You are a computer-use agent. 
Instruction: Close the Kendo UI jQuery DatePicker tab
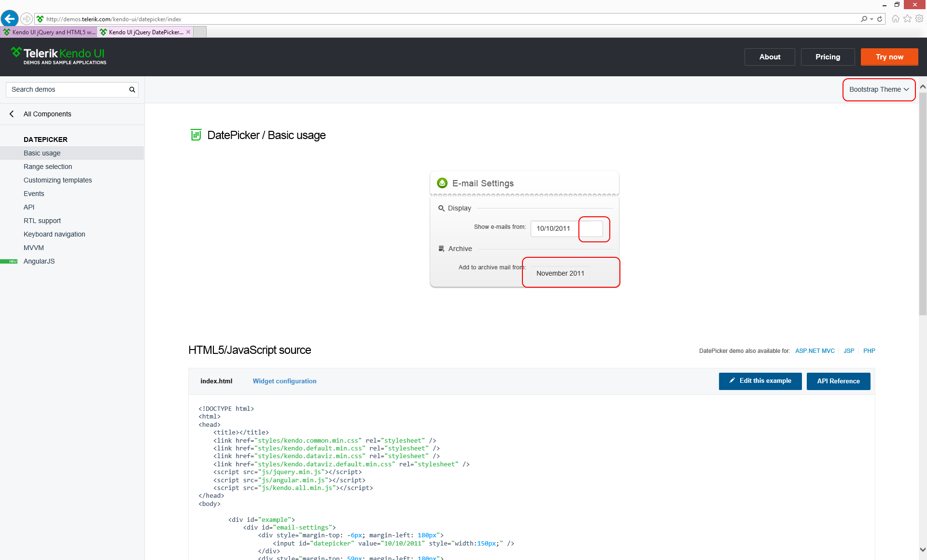188,32
